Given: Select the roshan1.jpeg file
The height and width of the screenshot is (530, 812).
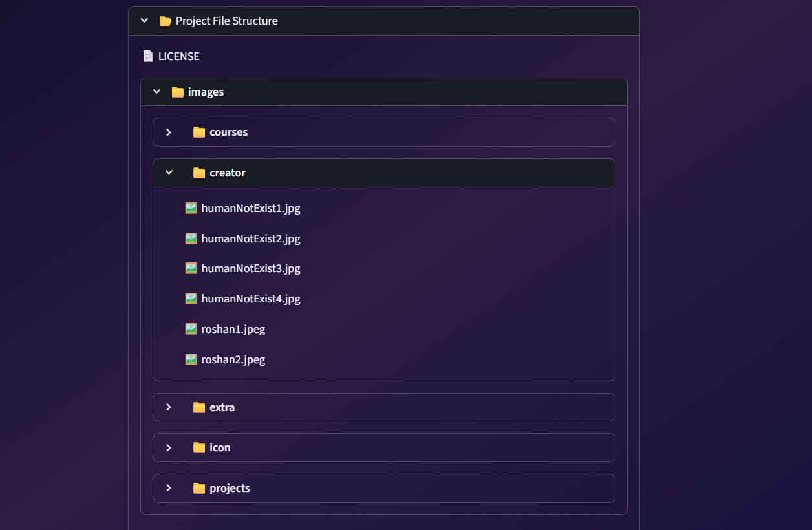Looking at the screenshot, I should coord(233,329).
